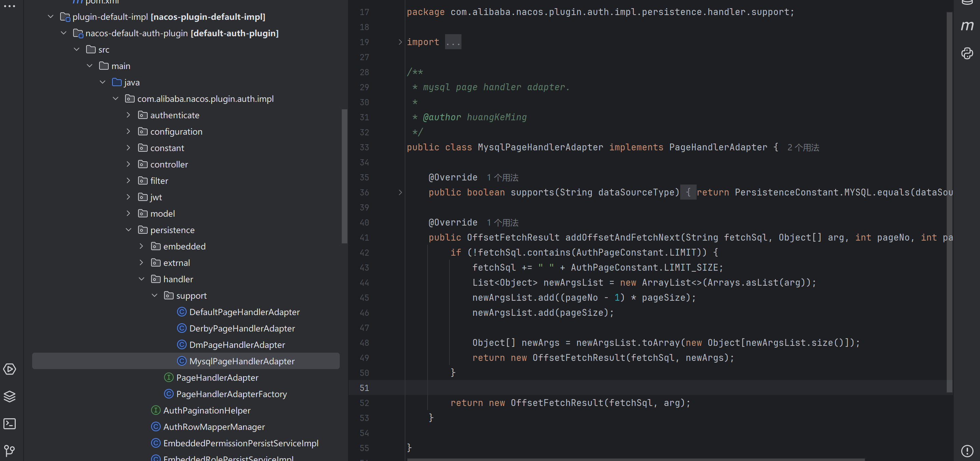Collapse the persistence package
980x461 pixels.
click(x=129, y=230)
